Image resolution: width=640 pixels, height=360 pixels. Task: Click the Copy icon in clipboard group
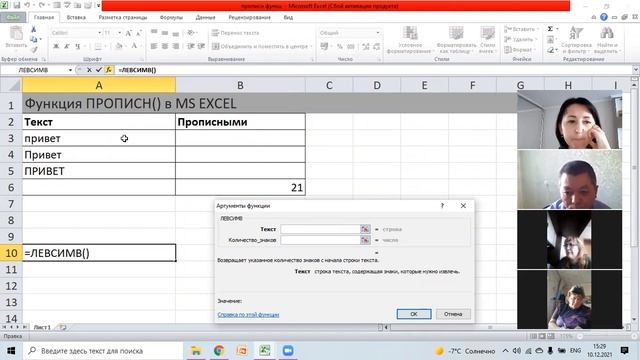tap(33, 39)
